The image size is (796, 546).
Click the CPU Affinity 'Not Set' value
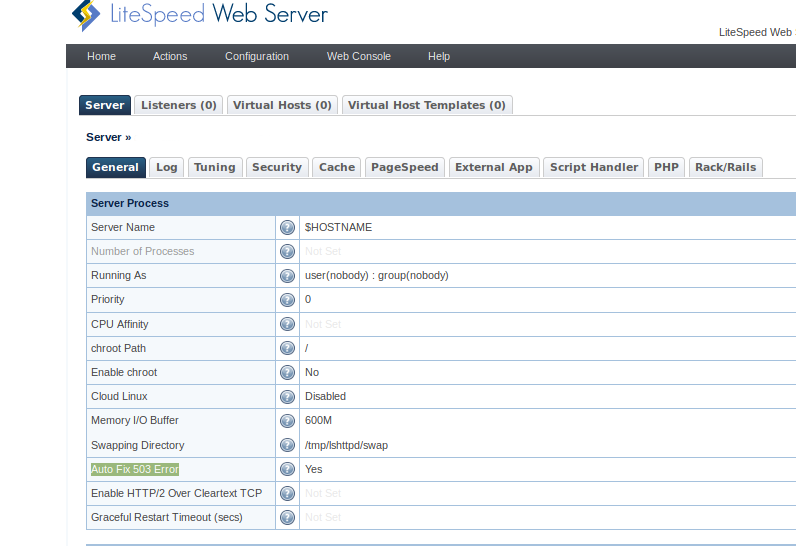[x=323, y=324]
